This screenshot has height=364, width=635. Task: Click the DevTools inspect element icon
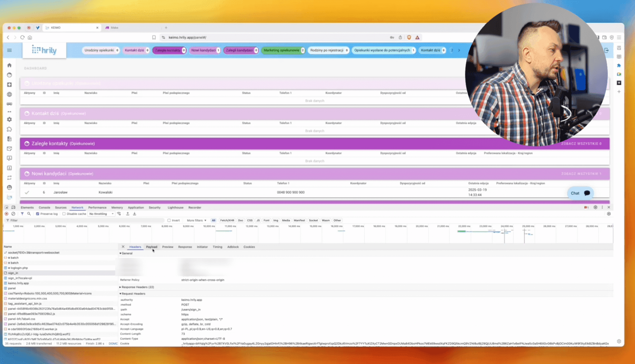(x=7, y=207)
